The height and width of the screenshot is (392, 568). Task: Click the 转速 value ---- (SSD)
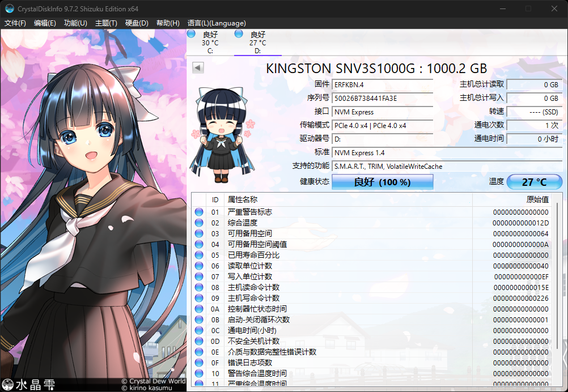tap(535, 112)
